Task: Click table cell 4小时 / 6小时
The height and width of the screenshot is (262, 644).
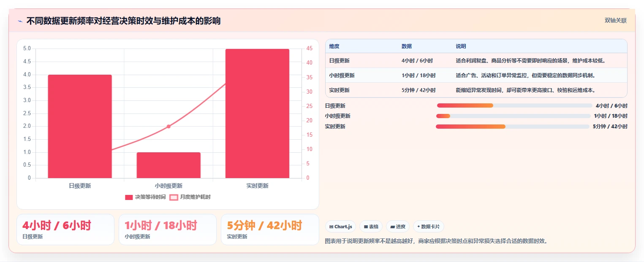Action: pyautogui.click(x=417, y=61)
